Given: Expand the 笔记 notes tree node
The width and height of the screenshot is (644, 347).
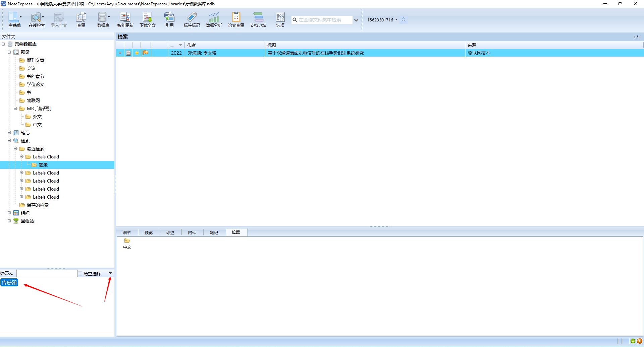Looking at the screenshot, I should click(x=9, y=133).
